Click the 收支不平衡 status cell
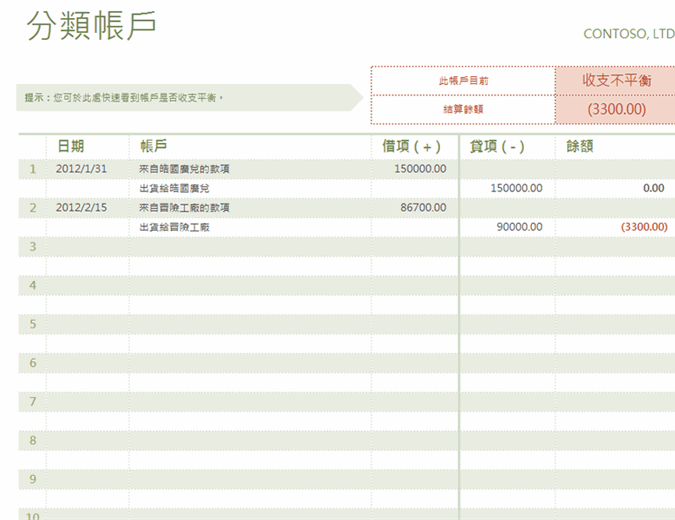The height and width of the screenshot is (520, 675). coord(615,80)
